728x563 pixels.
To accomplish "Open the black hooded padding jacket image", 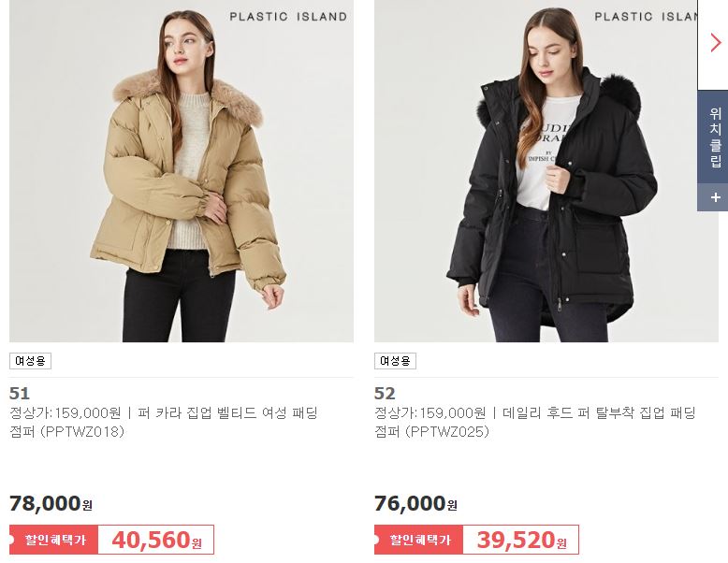I will pos(546,171).
